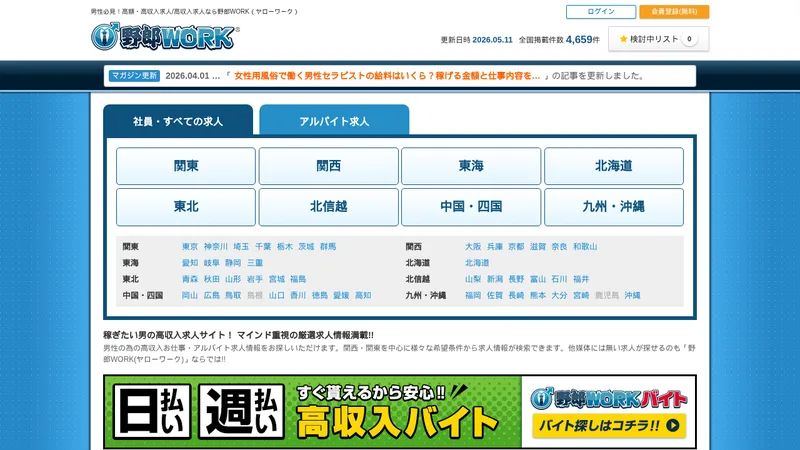Open the 香川 prefecture link
Viewport: 800px width, 450px height.
298,295
